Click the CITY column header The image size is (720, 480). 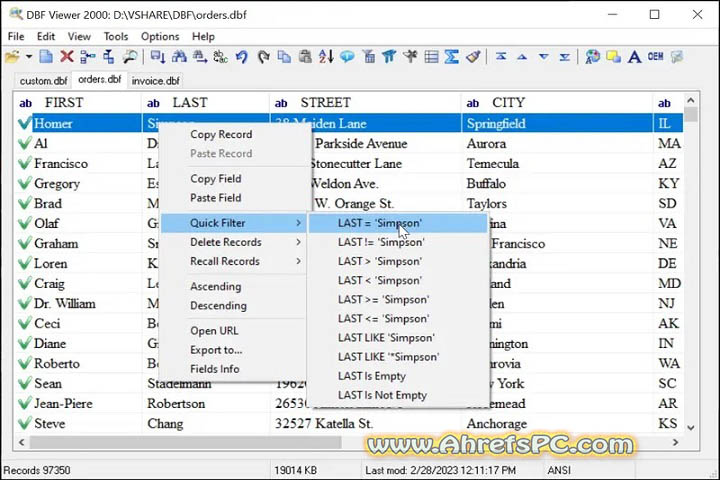[x=557, y=103]
